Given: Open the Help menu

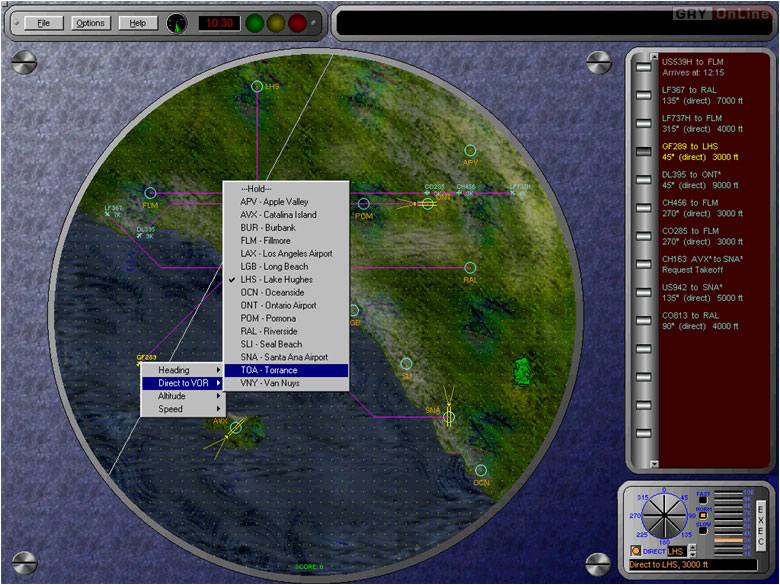Looking at the screenshot, I should 138,23.
